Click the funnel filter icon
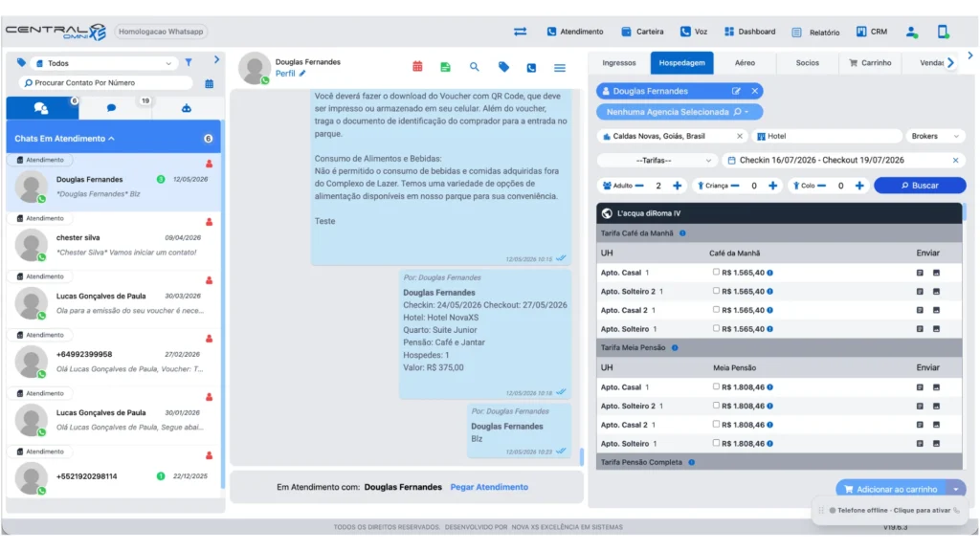 189,62
